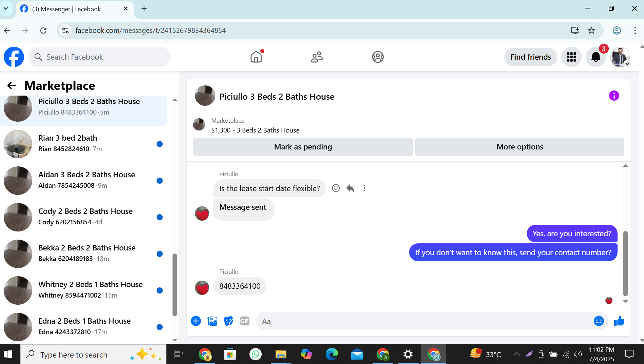Viewport: 644px width, 364px height.
Task: Open File Explorer from the taskbar
Action: 281,355
